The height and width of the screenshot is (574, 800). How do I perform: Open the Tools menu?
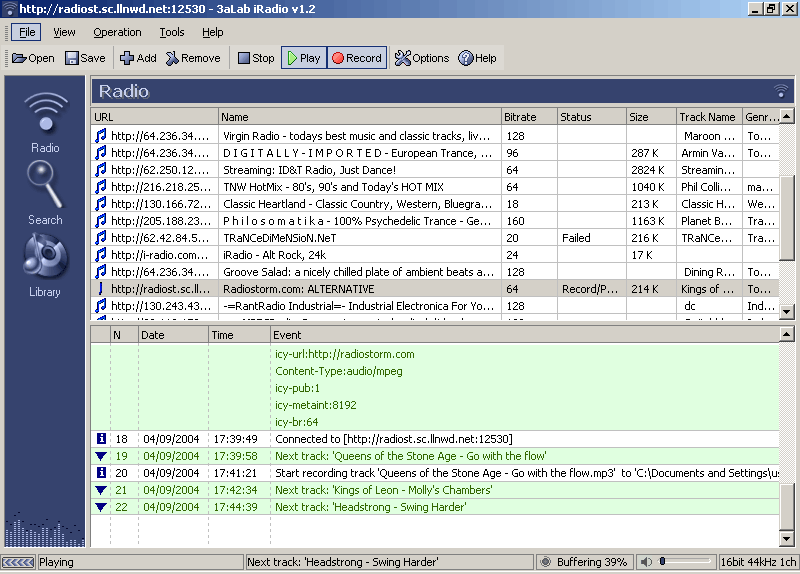point(171,32)
